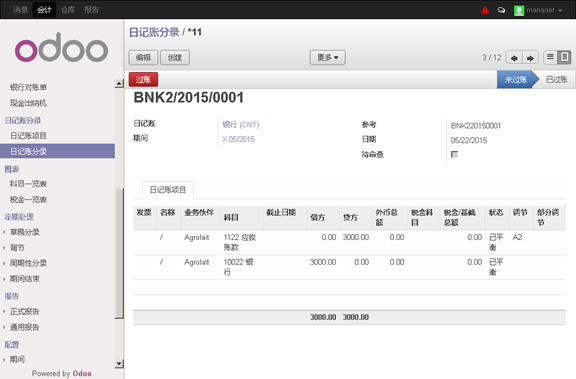The image size is (576, 379).
Task: Click the red warning triangle icon
Action: pyautogui.click(x=485, y=10)
